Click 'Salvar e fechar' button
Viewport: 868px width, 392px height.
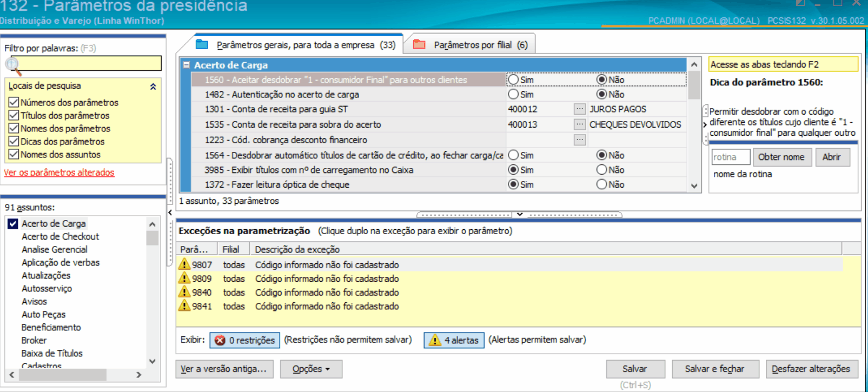pos(715,369)
